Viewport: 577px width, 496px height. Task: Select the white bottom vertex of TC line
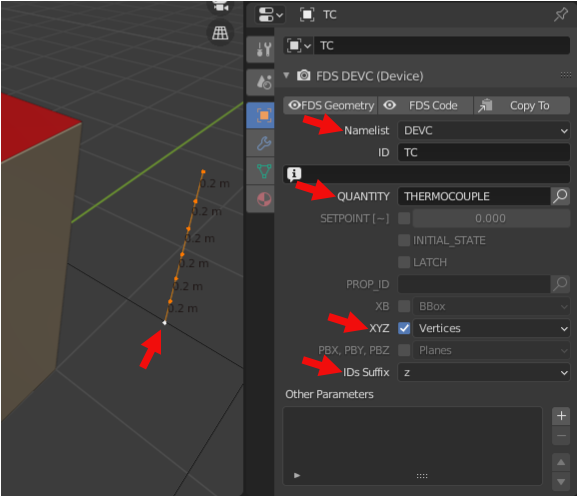click(x=164, y=323)
